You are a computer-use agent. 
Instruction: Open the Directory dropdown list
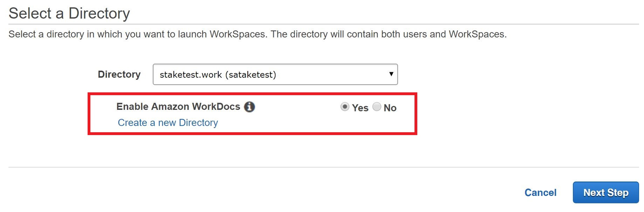point(275,75)
